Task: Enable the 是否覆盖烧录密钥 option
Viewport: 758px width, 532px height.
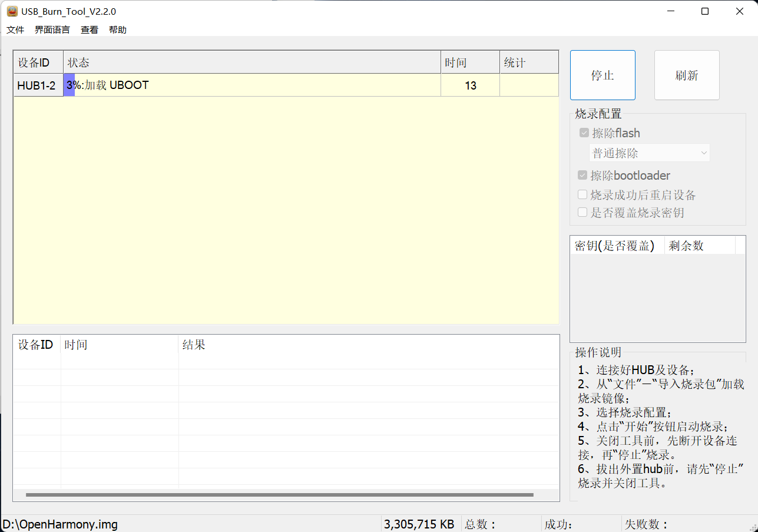Action: pyautogui.click(x=582, y=212)
